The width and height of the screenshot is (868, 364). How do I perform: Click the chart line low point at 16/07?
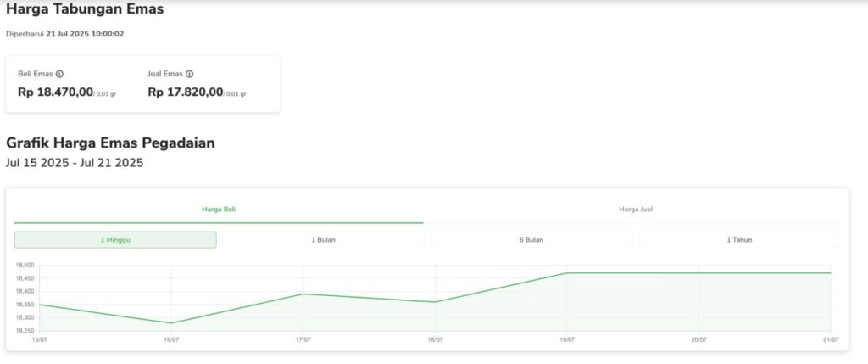[171, 322]
